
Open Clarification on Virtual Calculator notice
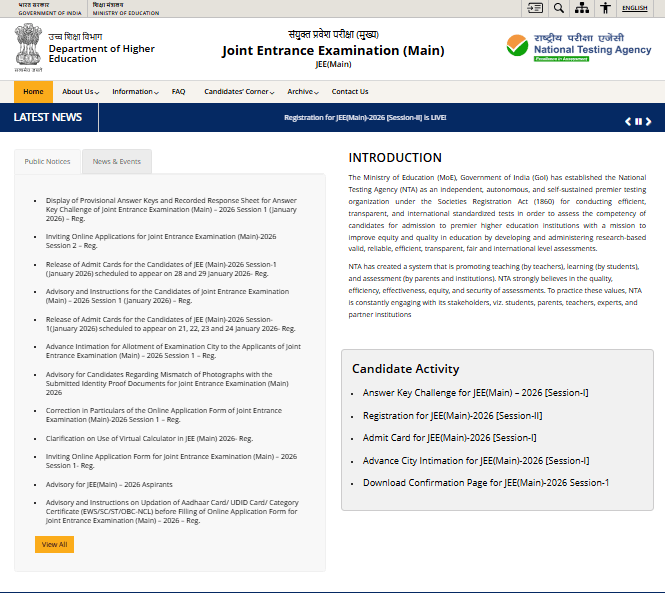click(x=149, y=439)
